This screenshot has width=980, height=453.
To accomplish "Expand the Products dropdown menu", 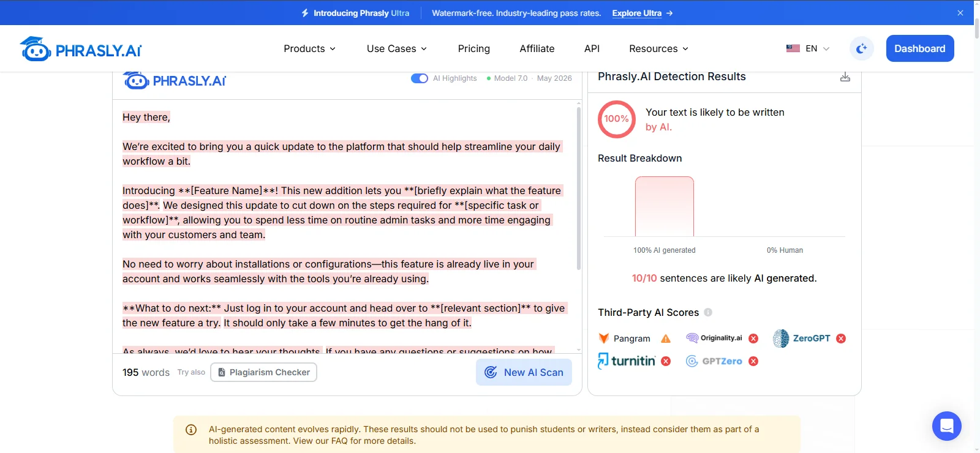I will pos(309,49).
